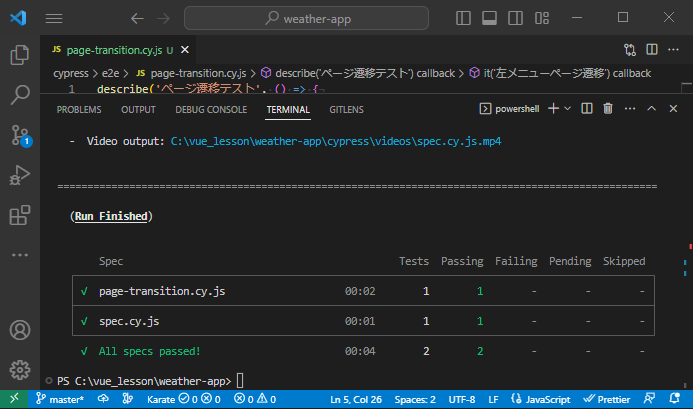Click the spec.cy.js spec row name
Viewport: 693px width, 409px height.
129,321
